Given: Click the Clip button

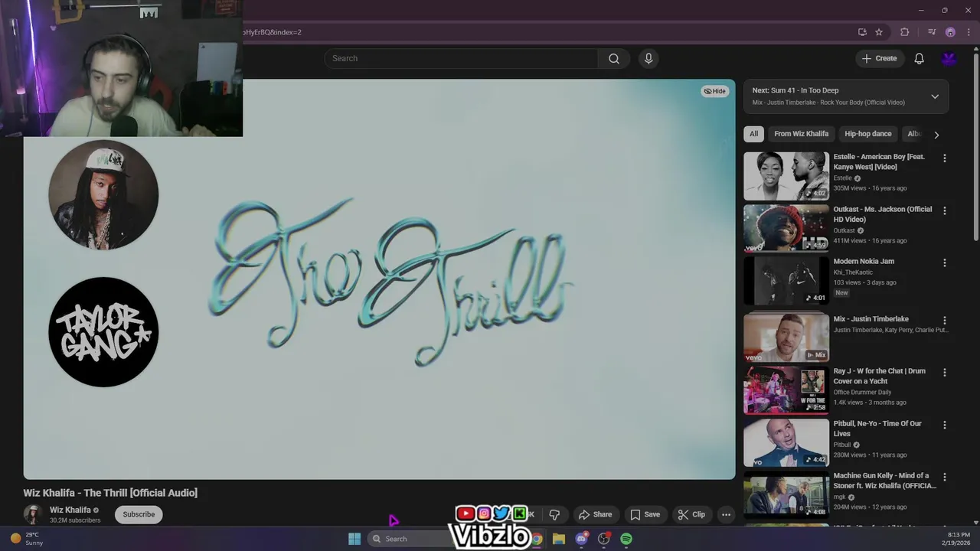Looking at the screenshot, I should click(691, 514).
